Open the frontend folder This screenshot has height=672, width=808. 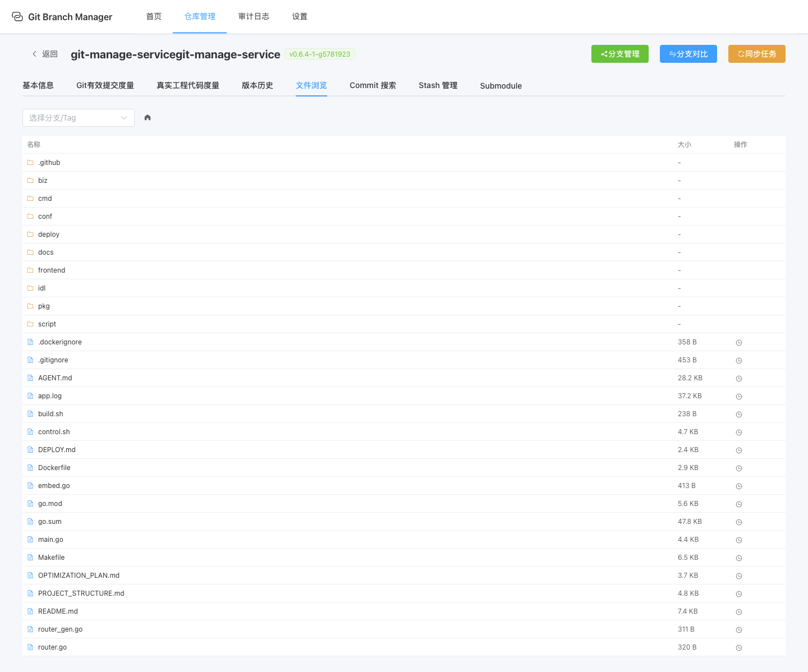52,270
